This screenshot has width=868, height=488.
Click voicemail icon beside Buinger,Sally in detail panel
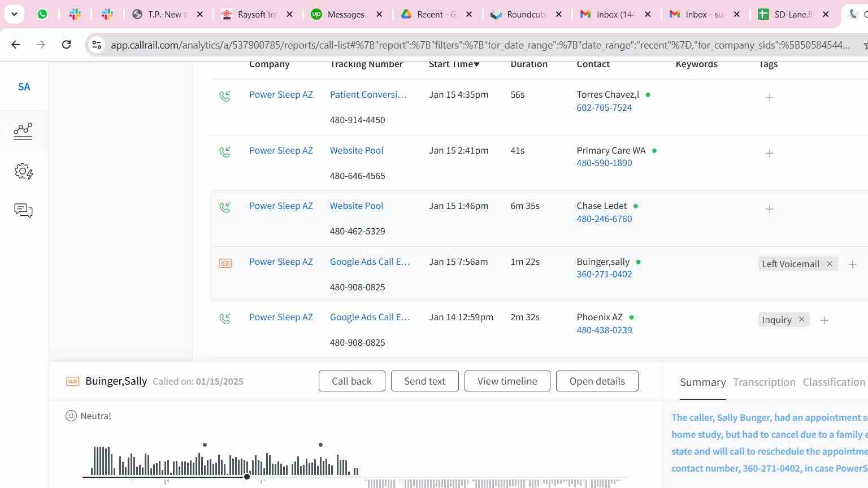tap(72, 381)
